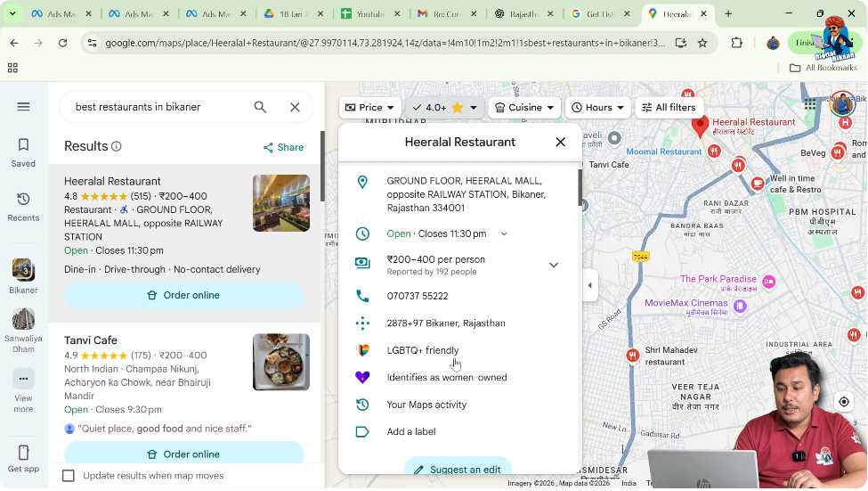Viewport: 868px width, 491px height.
Task: Click the search magnifier icon
Action: tap(260, 107)
